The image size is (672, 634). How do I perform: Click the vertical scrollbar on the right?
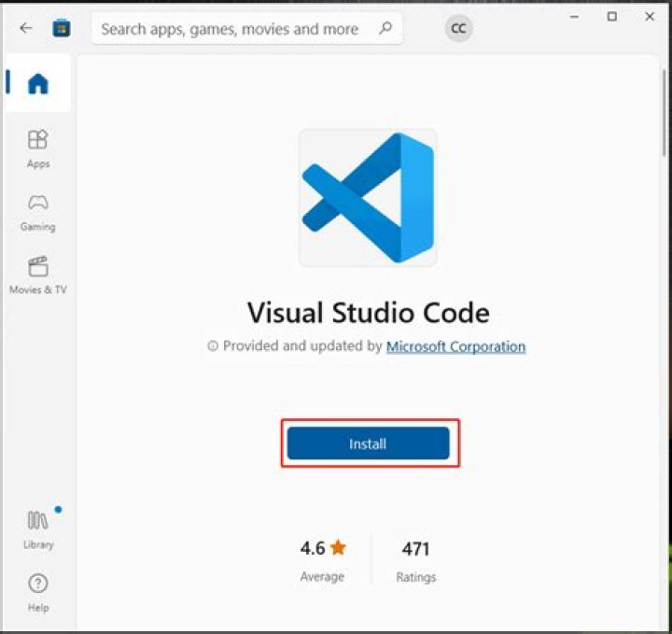[665, 113]
